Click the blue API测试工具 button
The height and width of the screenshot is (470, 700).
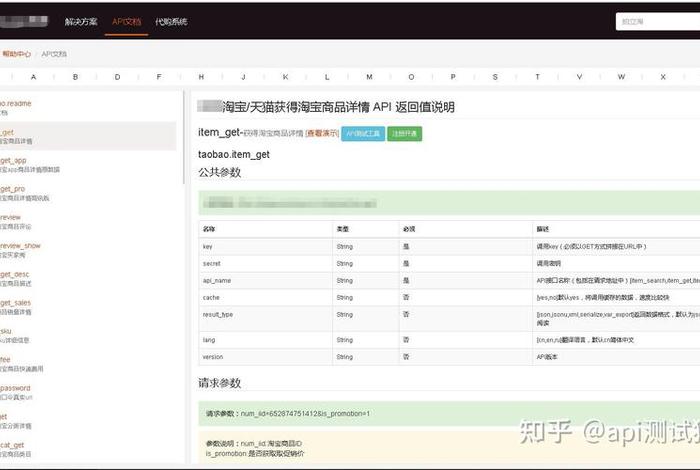(x=363, y=133)
